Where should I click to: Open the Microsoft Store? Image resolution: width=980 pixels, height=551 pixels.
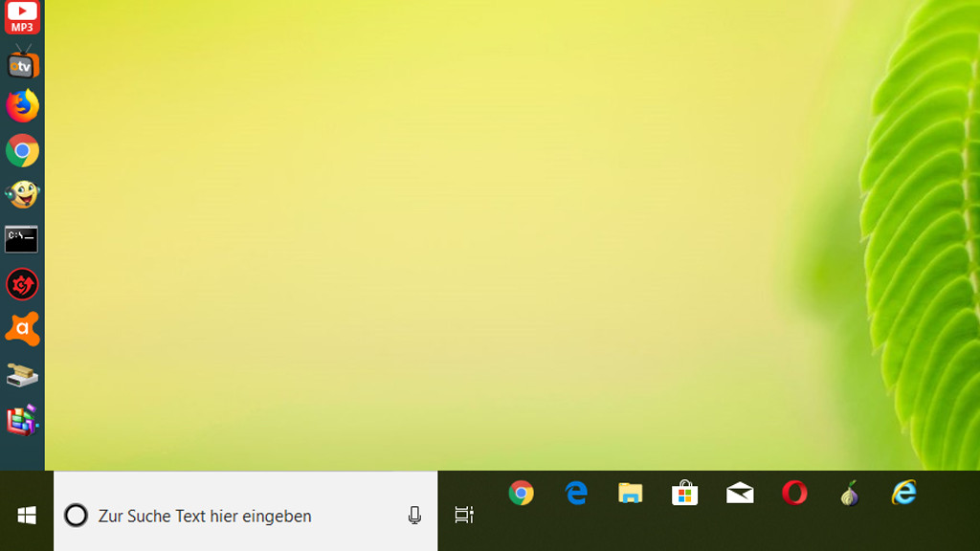tap(684, 495)
